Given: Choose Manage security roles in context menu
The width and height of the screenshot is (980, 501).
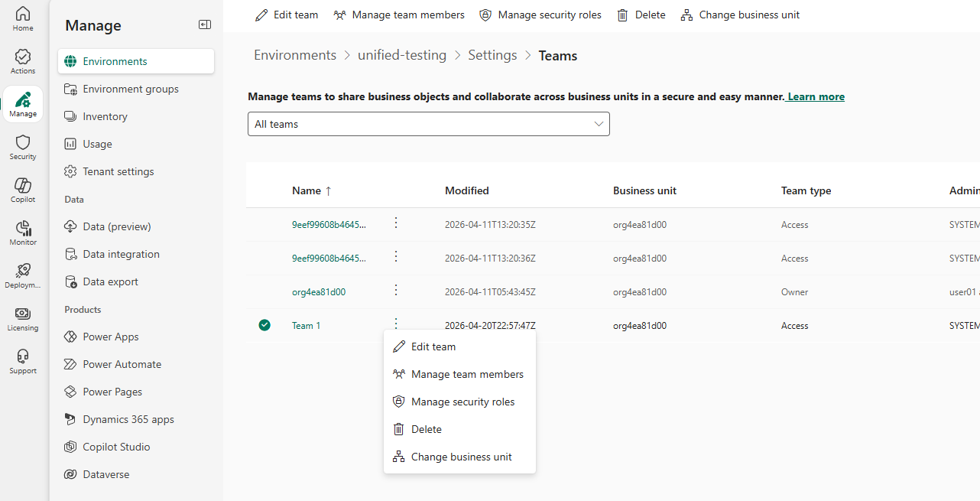Looking at the screenshot, I should (459, 402).
